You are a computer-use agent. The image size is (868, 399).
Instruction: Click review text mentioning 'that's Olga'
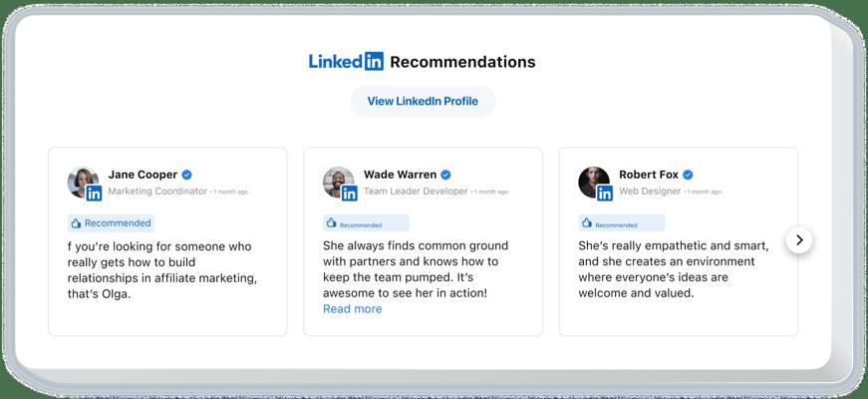point(162,270)
